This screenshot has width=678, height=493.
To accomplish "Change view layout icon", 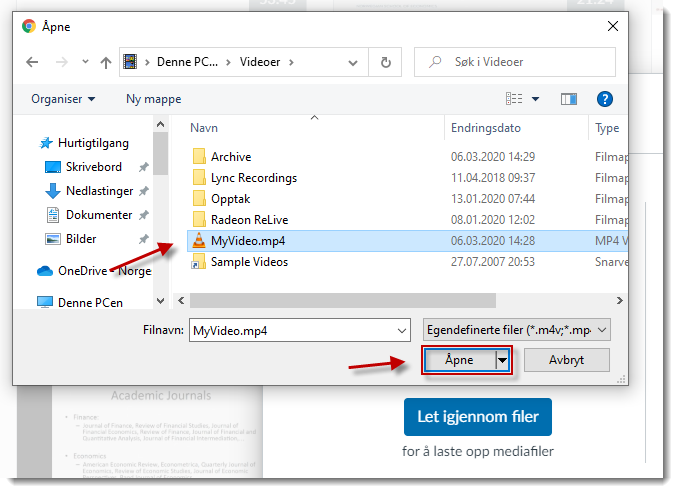I will click(514, 99).
